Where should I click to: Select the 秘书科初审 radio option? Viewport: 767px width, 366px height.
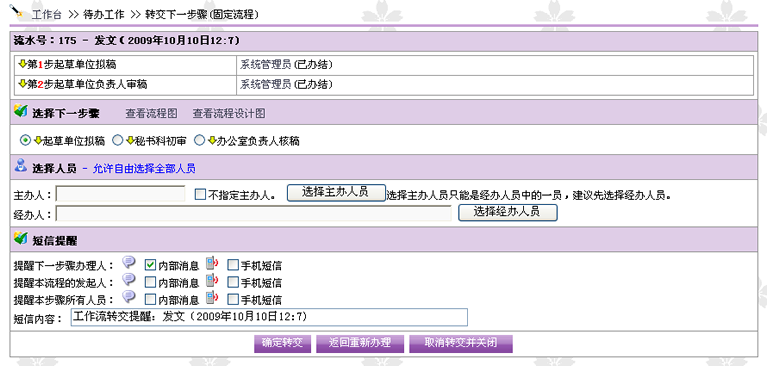(117, 141)
